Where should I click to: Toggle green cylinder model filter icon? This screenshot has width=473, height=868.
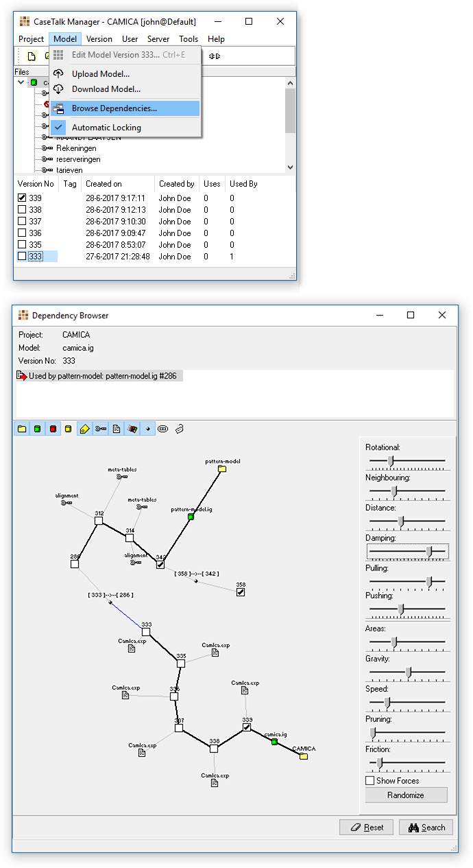tap(37, 429)
